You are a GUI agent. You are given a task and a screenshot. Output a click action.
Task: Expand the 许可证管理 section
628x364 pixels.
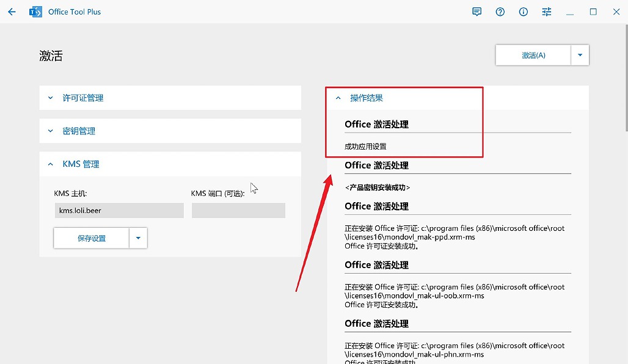(170, 98)
